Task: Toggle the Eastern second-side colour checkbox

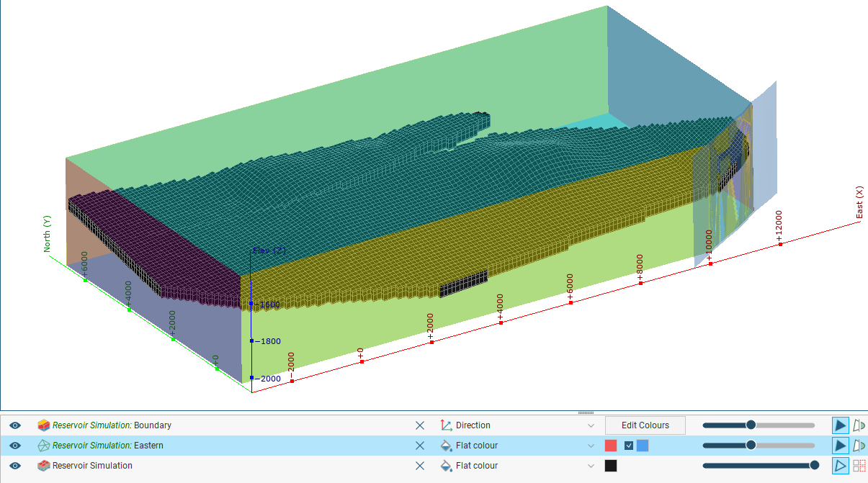Action: click(x=629, y=446)
